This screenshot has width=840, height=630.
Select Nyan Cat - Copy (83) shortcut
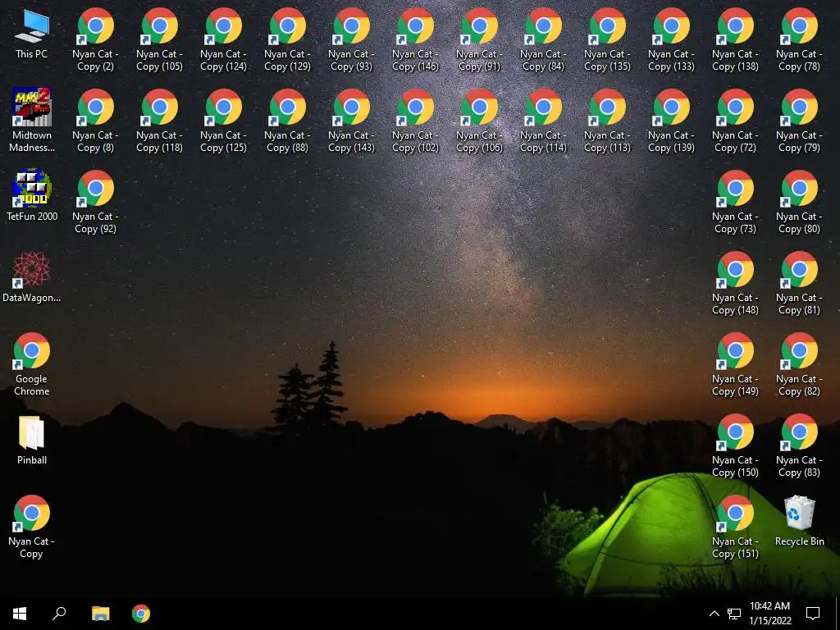pyautogui.click(x=799, y=445)
